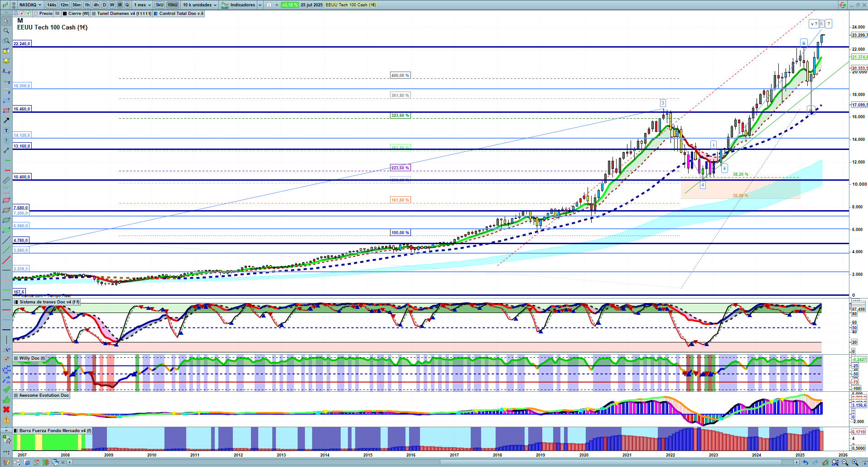Select the zoom-area rectangle tool
This screenshot has height=467, width=868.
[x=6, y=41]
